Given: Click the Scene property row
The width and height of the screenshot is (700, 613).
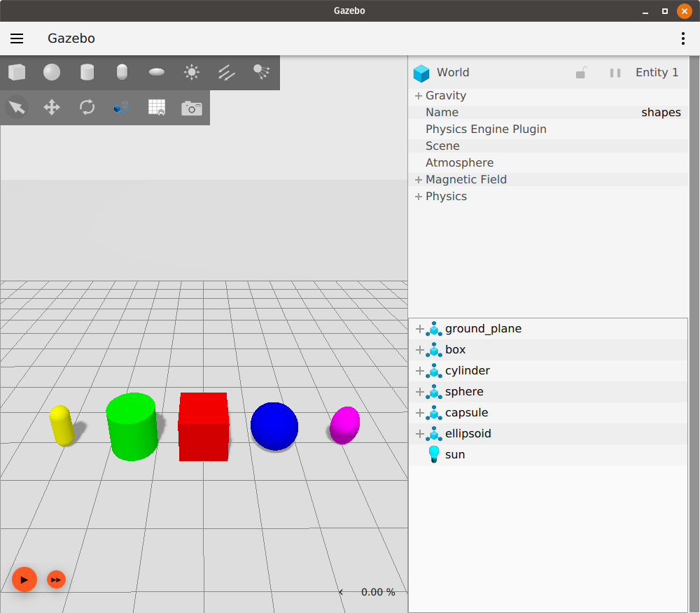Looking at the screenshot, I should 548,146.
